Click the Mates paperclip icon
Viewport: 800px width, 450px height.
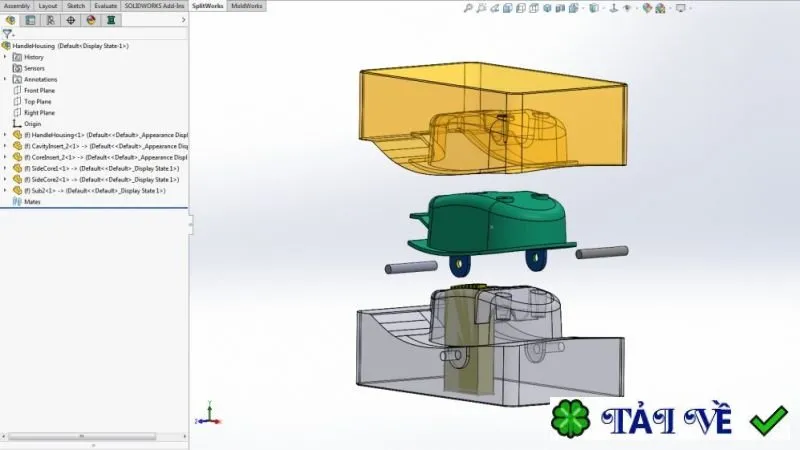(x=17, y=202)
